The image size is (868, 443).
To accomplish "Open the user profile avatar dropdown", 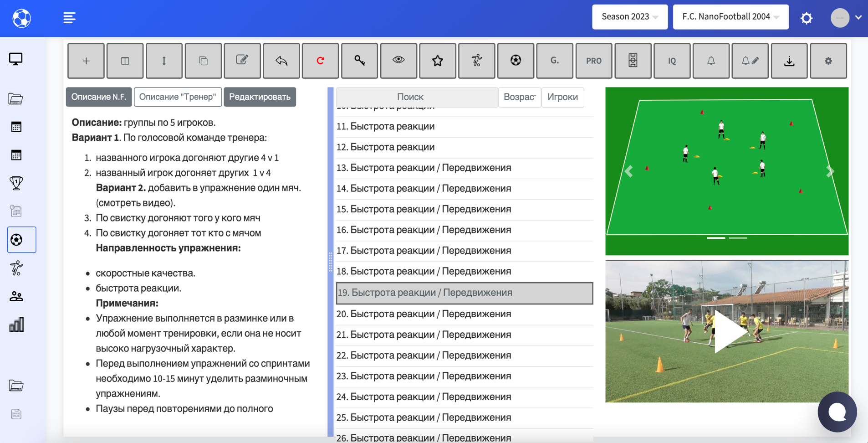I will pos(846,18).
